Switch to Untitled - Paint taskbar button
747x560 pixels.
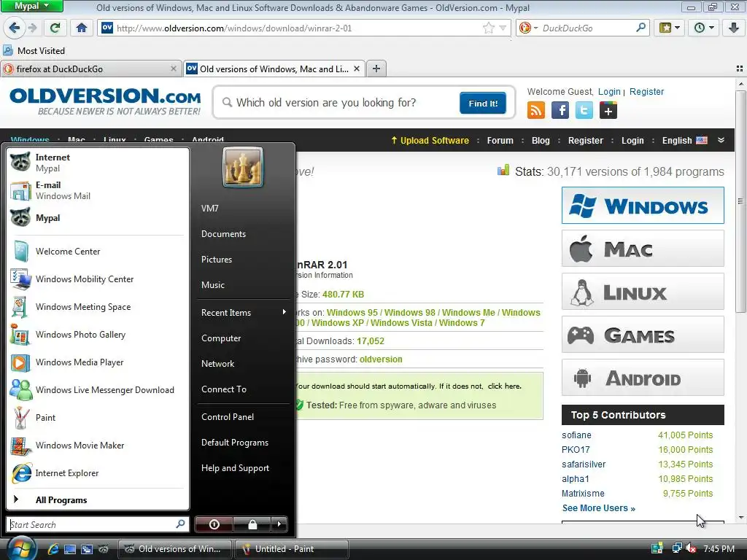pyautogui.click(x=292, y=549)
